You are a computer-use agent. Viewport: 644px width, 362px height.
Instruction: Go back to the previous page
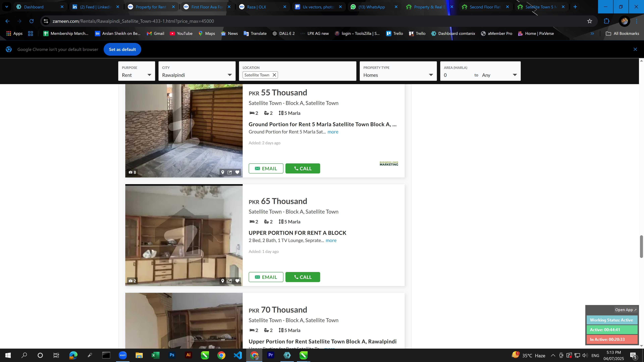click(x=8, y=21)
